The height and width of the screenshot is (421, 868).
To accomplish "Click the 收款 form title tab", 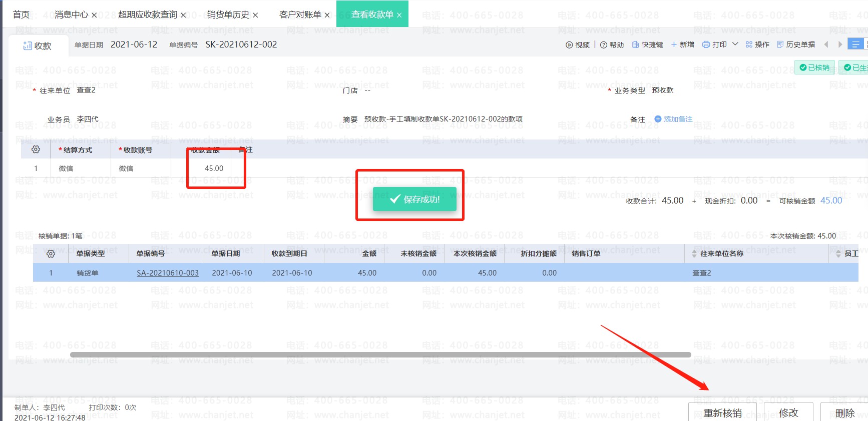I will (x=37, y=46).
